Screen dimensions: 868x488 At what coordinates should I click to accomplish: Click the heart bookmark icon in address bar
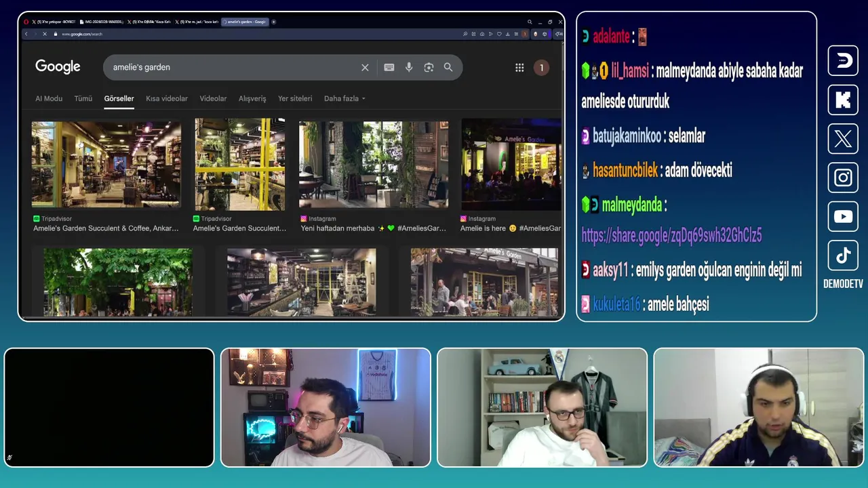[499, 34]
